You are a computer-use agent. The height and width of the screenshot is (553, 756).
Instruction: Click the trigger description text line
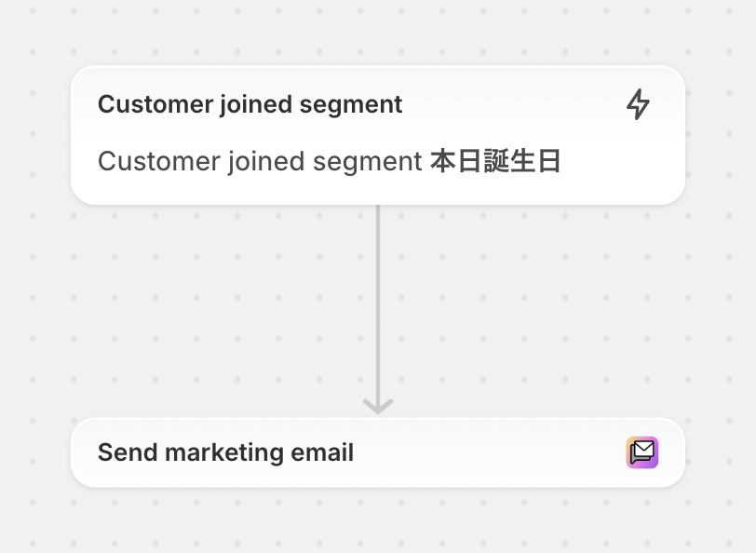click(x=329, y=161)
